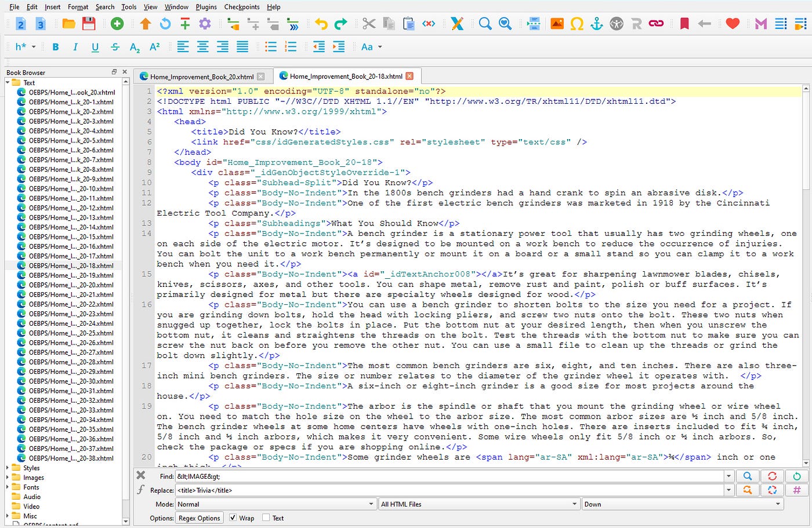The width and height of the screenshot is (812, 528).
Task: Justify paragraph text
Action: (x=242, y=47)
